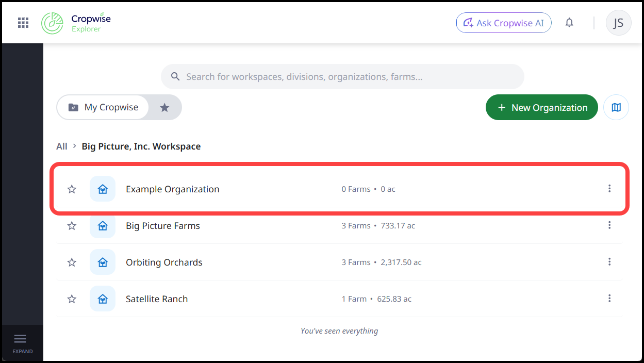Open the apps grid launcher icon
644x363 pixels.
pos(23,23)
